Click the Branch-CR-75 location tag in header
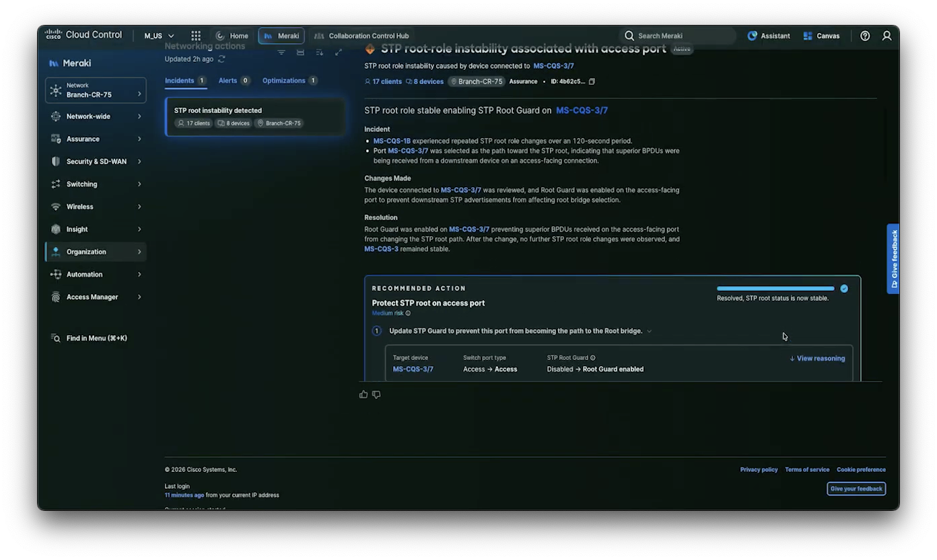The height and width of the screenshot is (560, 937). pyautogui.click(x=477, y=81)
